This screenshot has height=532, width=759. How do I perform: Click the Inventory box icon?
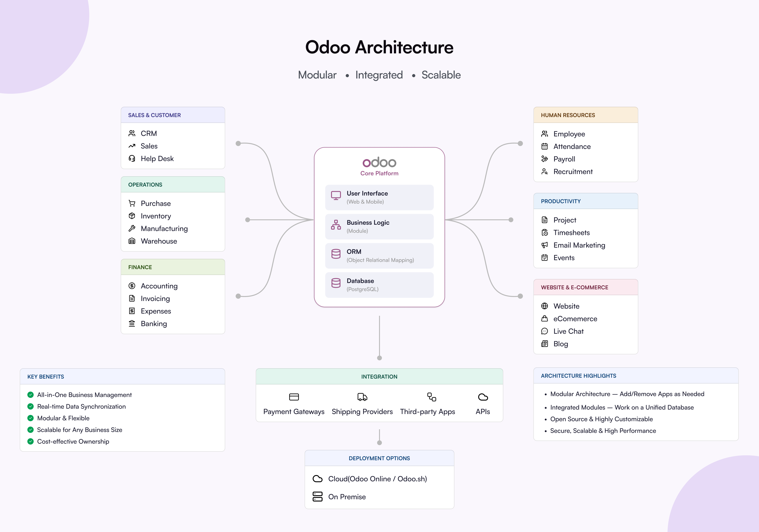pos(132,216)
